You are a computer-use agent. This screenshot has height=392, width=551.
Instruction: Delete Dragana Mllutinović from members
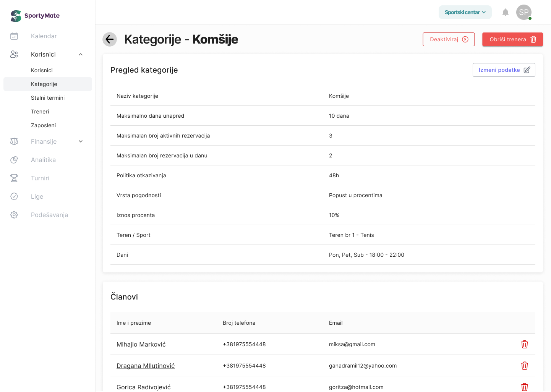click(x=525, y=366)
